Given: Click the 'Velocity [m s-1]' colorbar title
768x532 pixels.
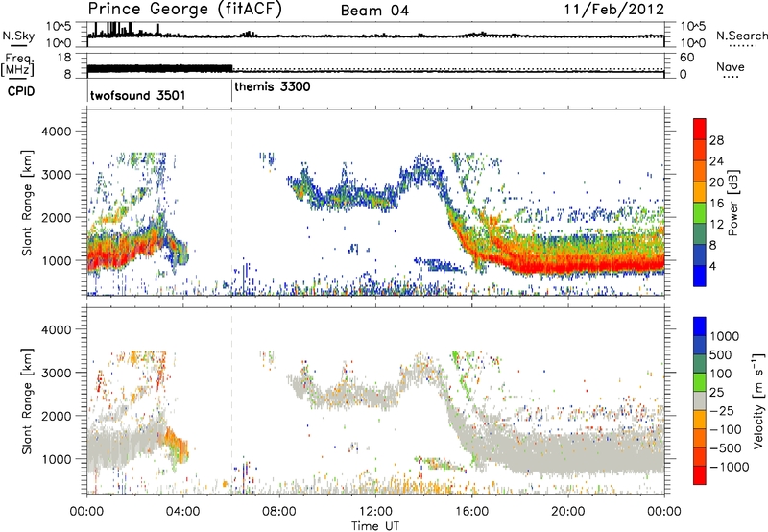Looking at the screenshot, I should (758, 400).
